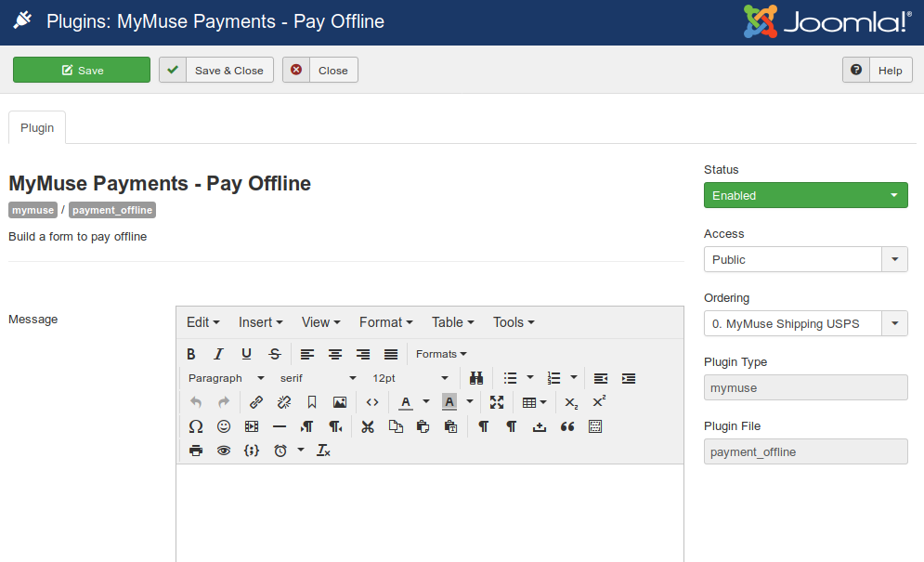Insert a special character with the Omega icon

[x=196, y=426]
